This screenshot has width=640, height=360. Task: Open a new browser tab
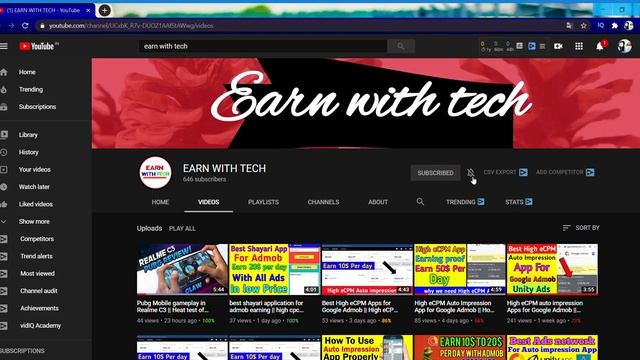(x=104, y=10)
